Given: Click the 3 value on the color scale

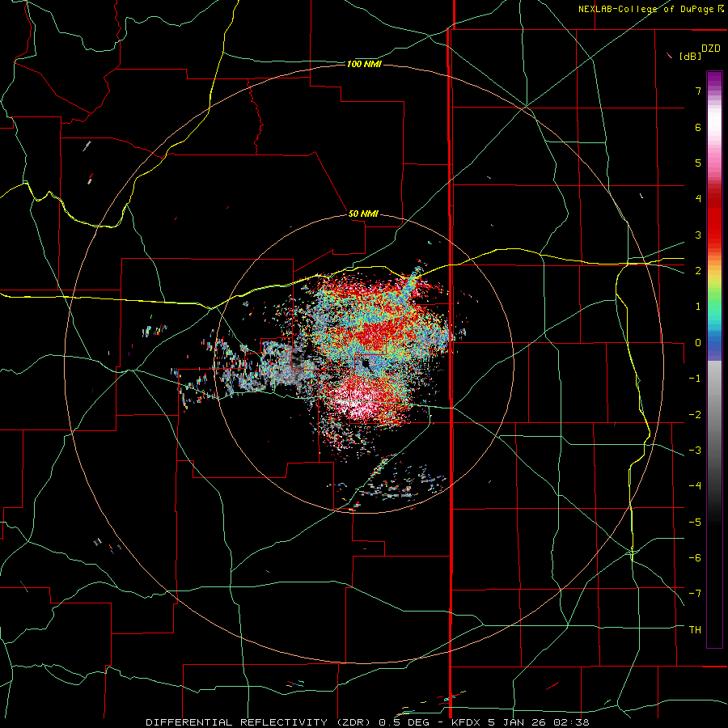Looking at the screenshot, I should [x=698, y=235].
